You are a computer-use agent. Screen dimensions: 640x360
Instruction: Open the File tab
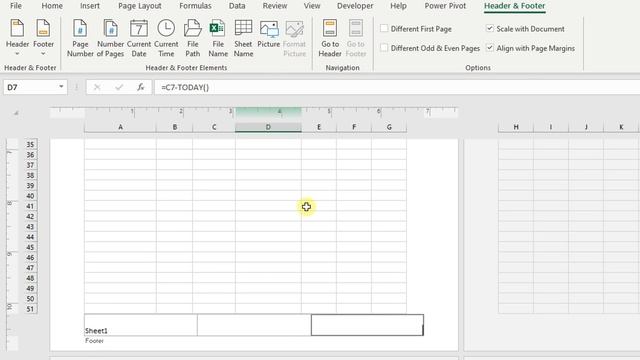pos(16,6)
